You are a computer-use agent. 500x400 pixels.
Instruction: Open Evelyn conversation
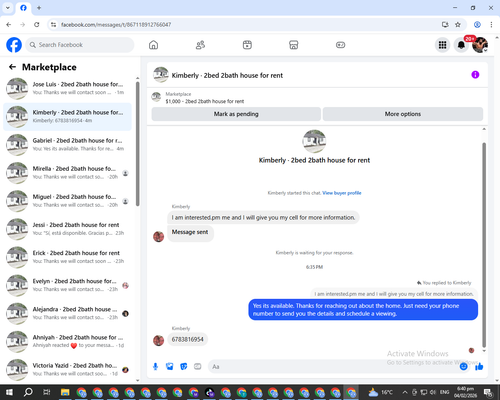(67, 285)
